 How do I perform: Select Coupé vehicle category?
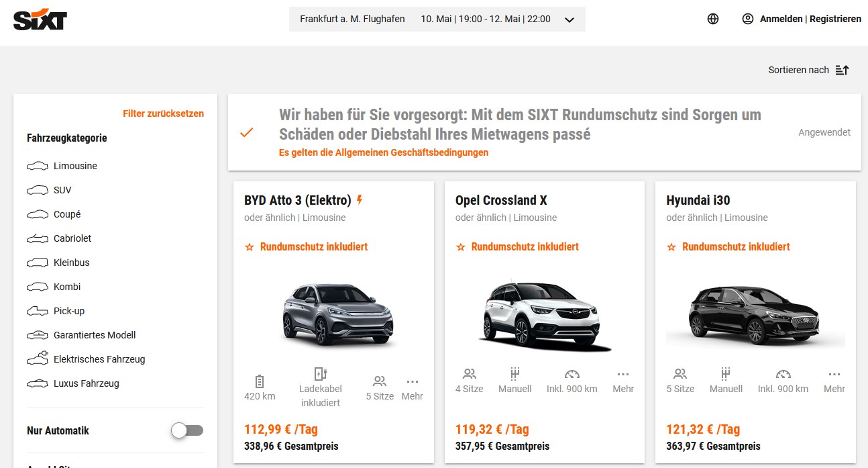point(53,214)
